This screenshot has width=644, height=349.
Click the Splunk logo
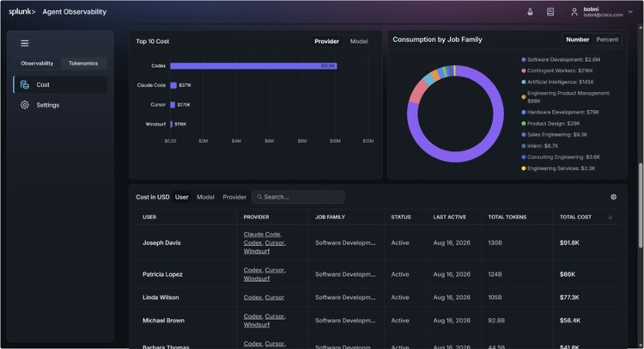click(21, 12)
